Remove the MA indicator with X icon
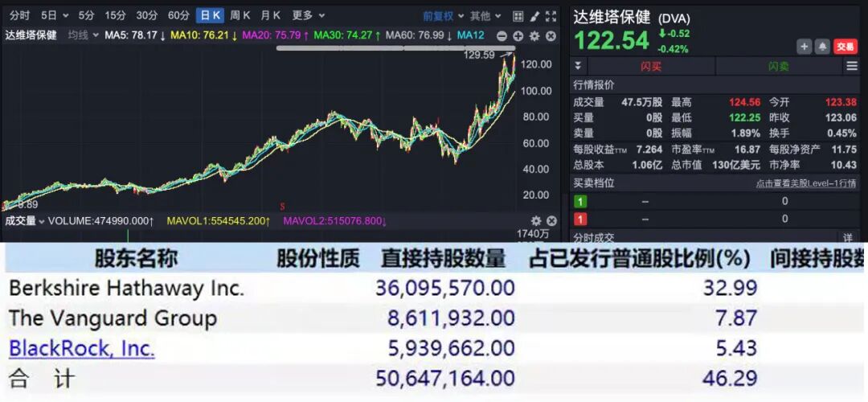 pos(551,36)
